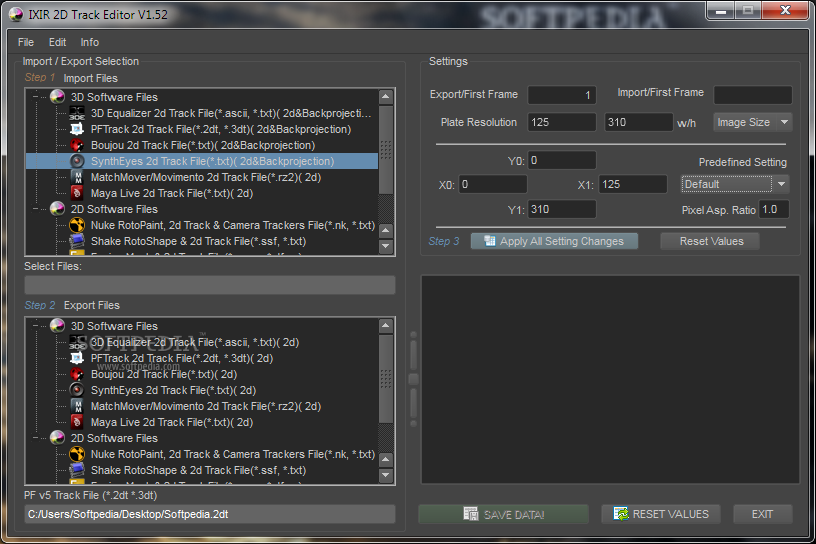816x544 pixels.
Task: Click the PFTrack icon in Import Files list
Action: pyautogui.click(x=77, y=129)
